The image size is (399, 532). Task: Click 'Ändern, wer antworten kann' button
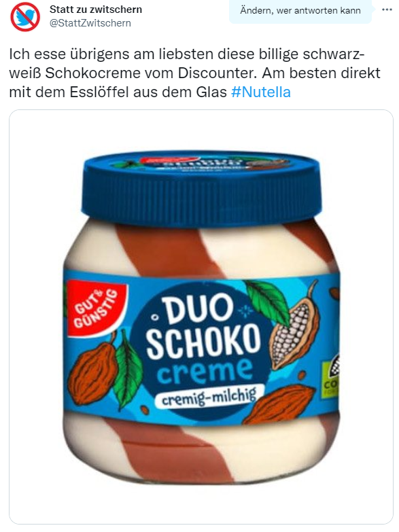(x=300, y=10)
